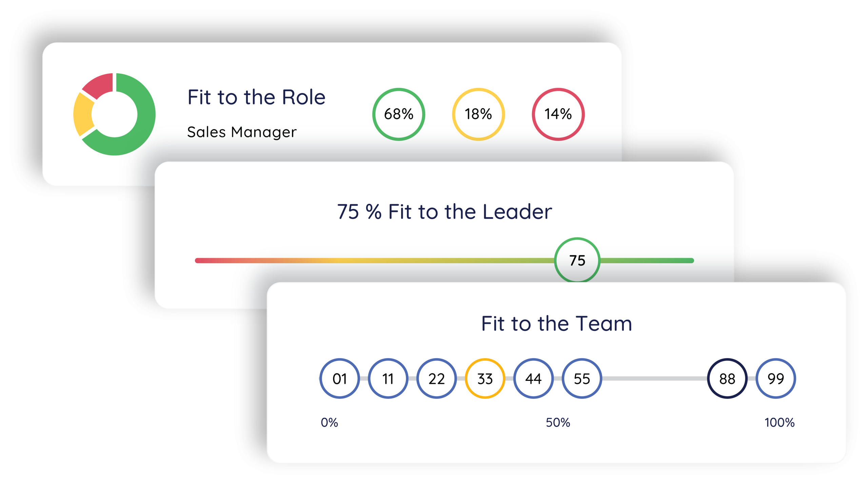The image size is (868, 485).
Task: Select team member circle 55
Action: point(582,379)
